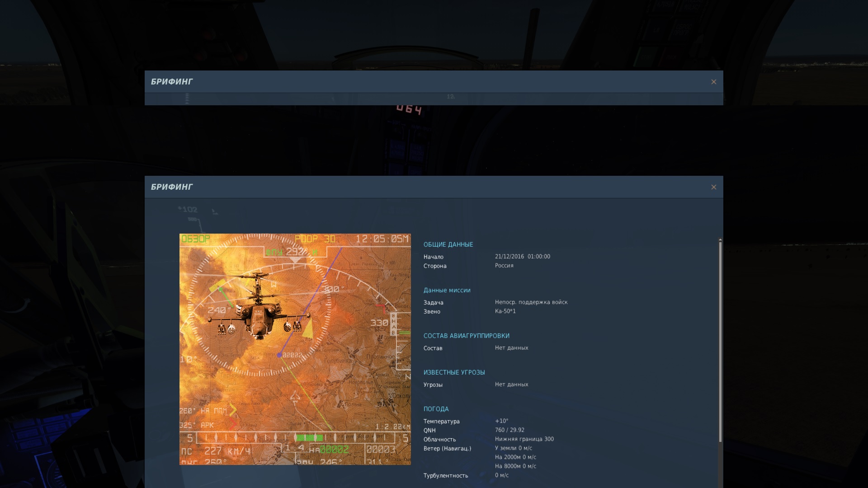The image size is (868, 488).
Task: Select the СОСТАВ АВИАГРУППИРОВКИ heading
Action: point(466,336)
